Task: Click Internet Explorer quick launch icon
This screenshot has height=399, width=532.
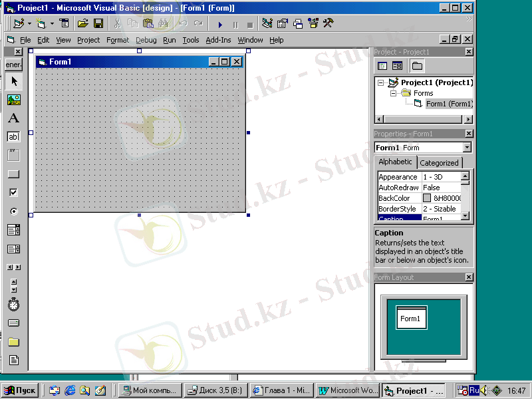Action: pos(70,390)
